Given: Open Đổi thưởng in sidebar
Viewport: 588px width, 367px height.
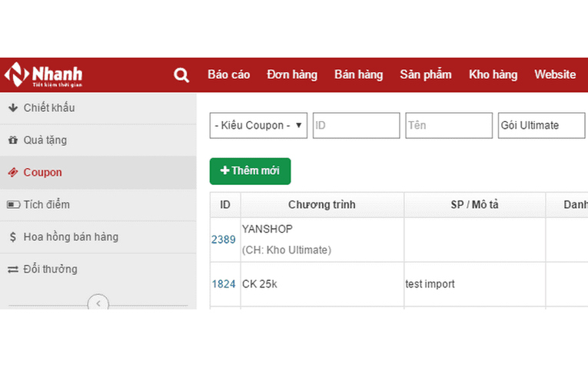Looking at the screenshot, I should point(98,269).
